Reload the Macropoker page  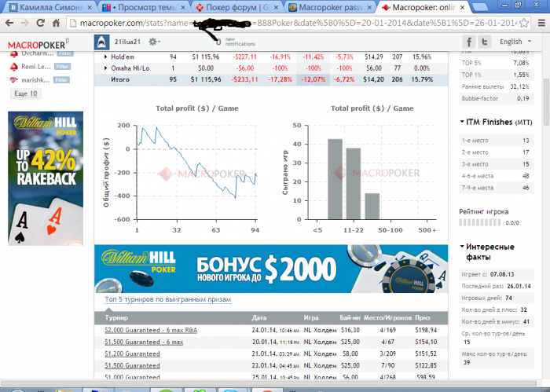40,23
